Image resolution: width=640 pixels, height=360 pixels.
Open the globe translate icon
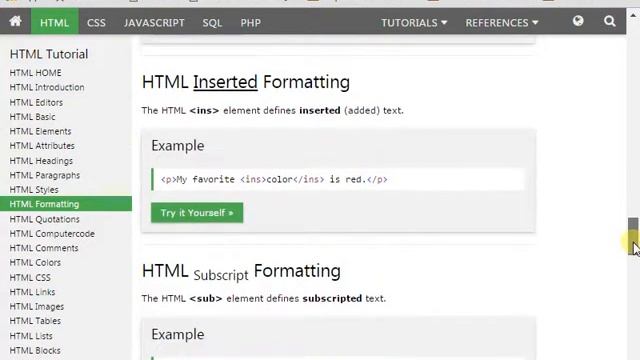tap(578, 21)
